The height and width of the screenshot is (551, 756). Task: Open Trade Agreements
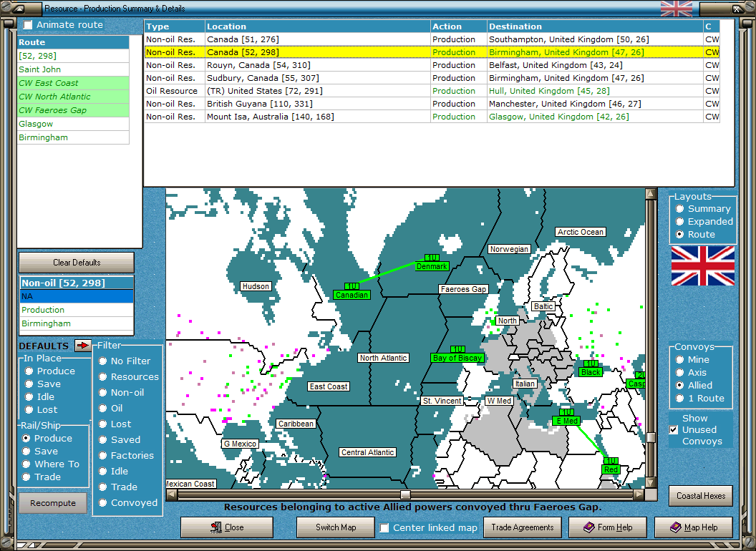pos(523,527)
